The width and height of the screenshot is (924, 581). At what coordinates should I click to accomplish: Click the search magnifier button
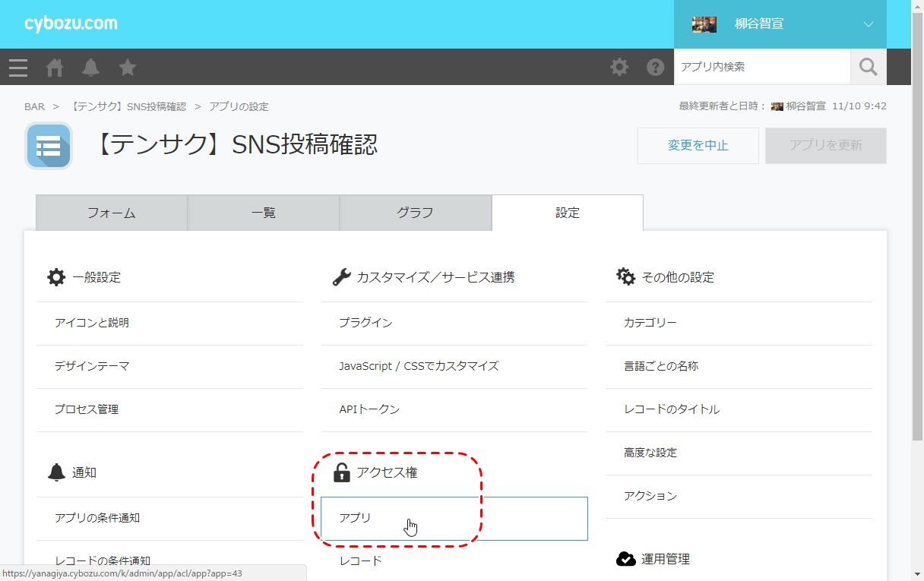pos(869,67)
